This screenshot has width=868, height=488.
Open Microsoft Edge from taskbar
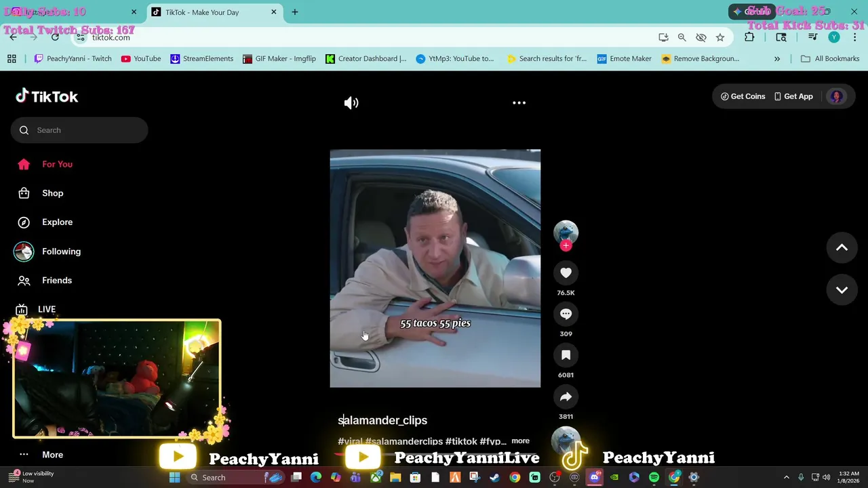316,477
